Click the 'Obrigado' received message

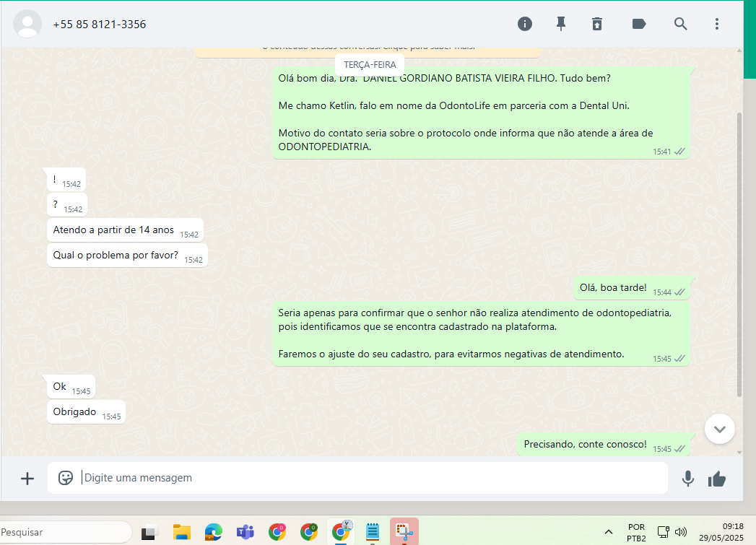point(87,412)
